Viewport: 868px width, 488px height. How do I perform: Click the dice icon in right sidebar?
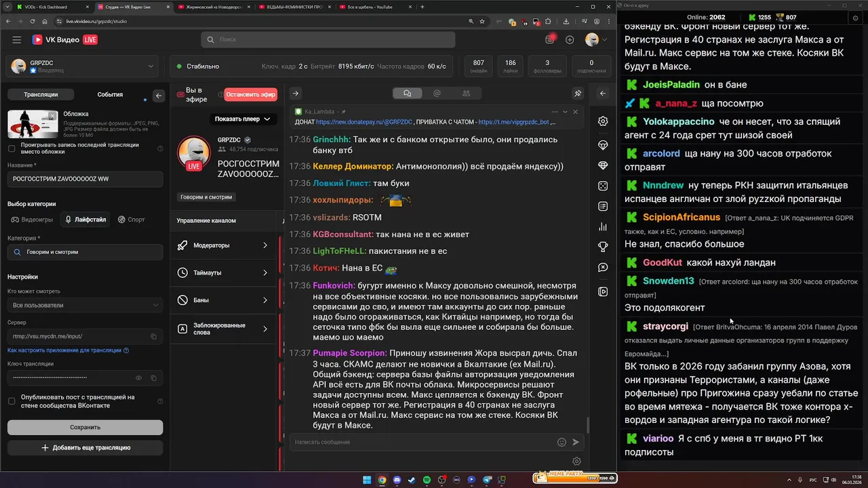[x=603, y=186]
